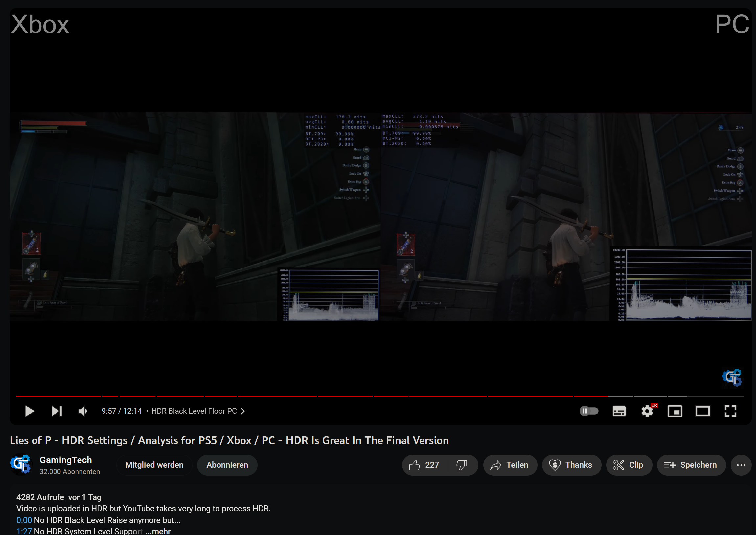Open the Mitglied werden membership page
756x535 pixels.
pos(154,465)
